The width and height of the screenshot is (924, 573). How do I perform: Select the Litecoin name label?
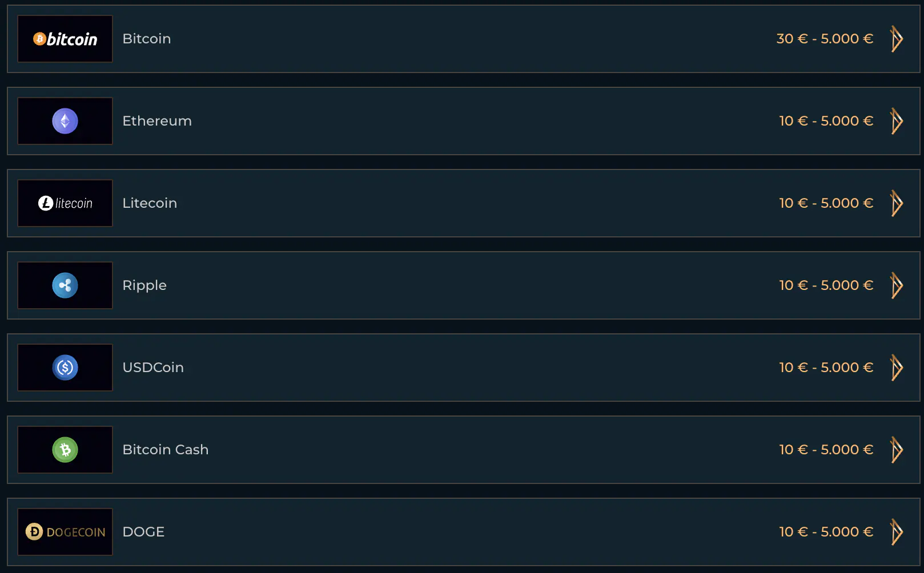pos(150,203)
